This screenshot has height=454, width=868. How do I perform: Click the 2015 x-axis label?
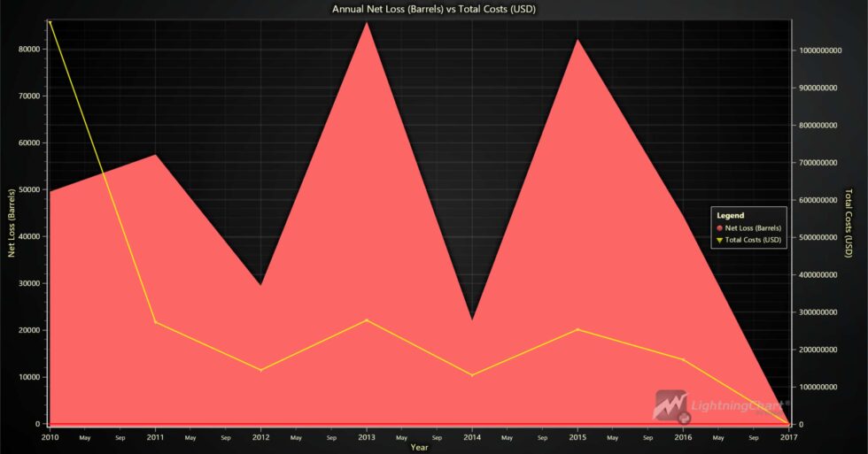click(x=577, y=437)
